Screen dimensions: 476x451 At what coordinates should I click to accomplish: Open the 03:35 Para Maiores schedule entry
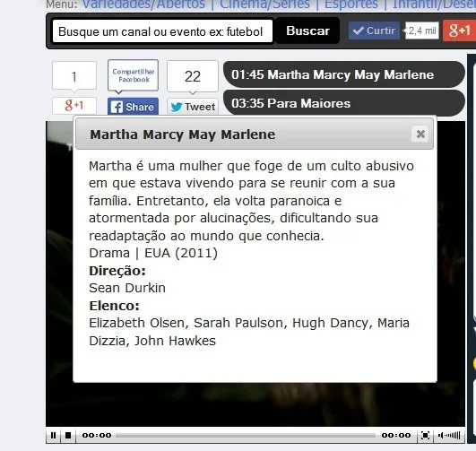click(344, 103)
